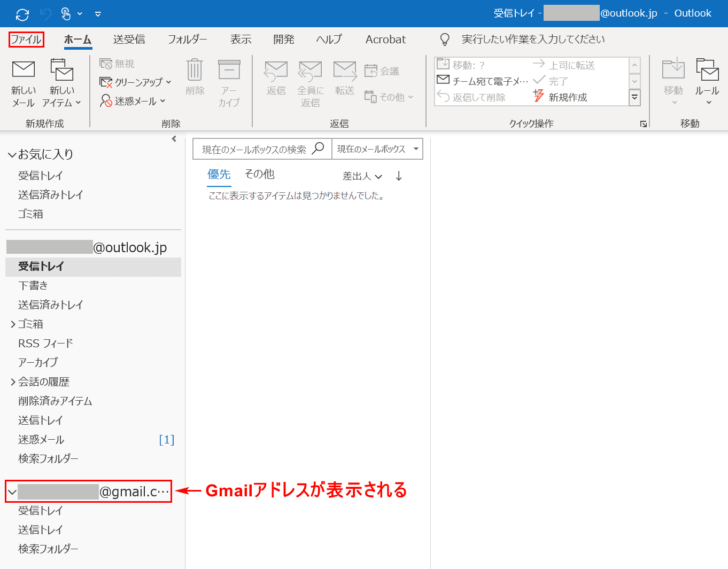Open 受信トレイ under Gmail account
Viewport: 728px width, 569px height.
pyautogui.click(x=41, y=510)
